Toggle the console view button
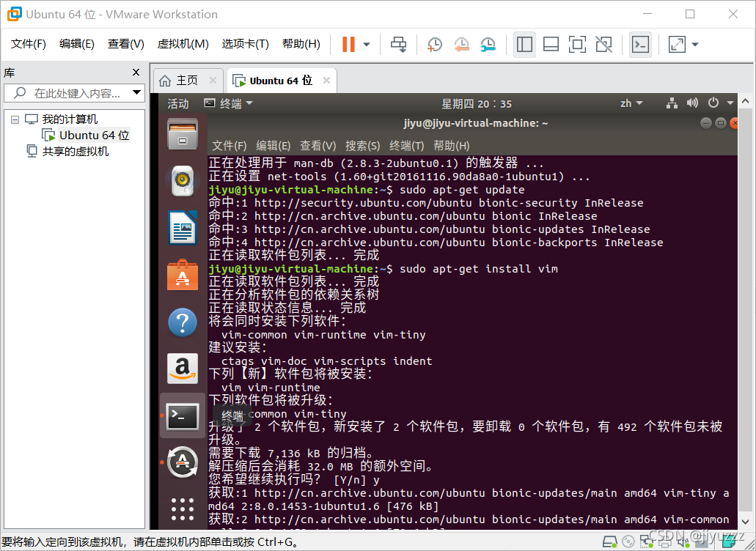The image size is (756, 551). tap(640, 44)
